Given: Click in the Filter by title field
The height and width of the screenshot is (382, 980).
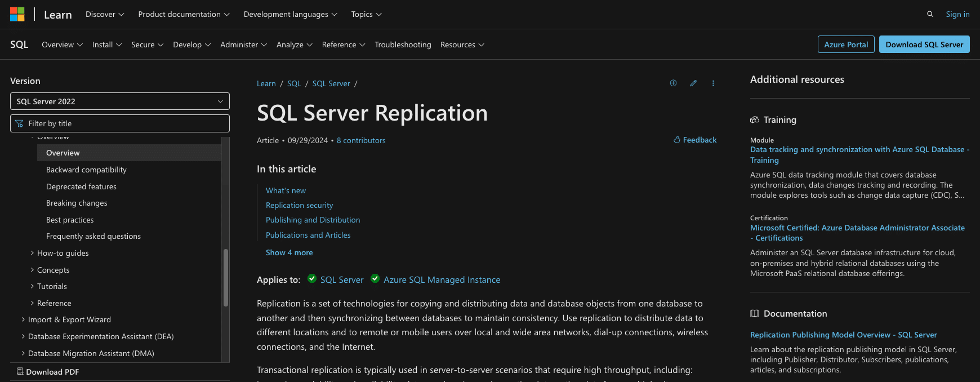Looking at the screenshot, I should pos(120,123).
